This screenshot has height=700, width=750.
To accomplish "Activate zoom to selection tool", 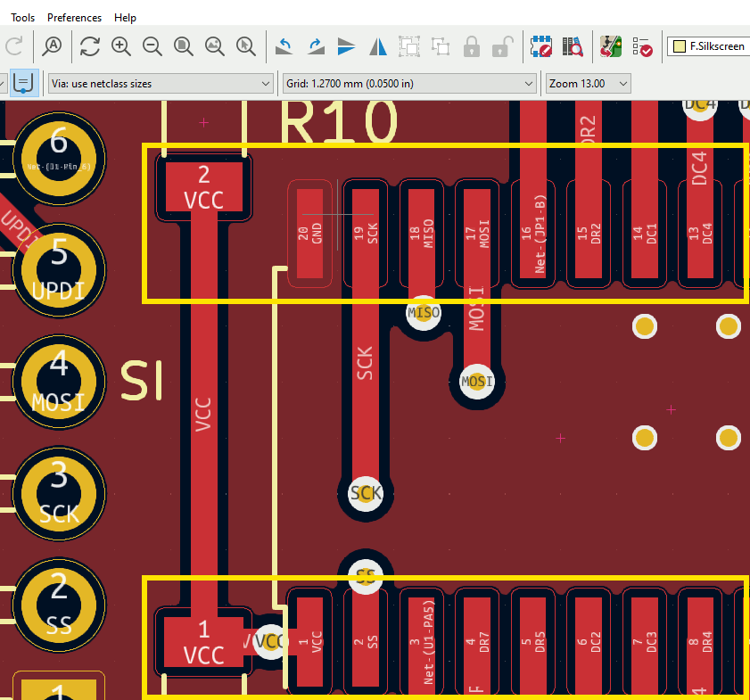I will point(245,45).
